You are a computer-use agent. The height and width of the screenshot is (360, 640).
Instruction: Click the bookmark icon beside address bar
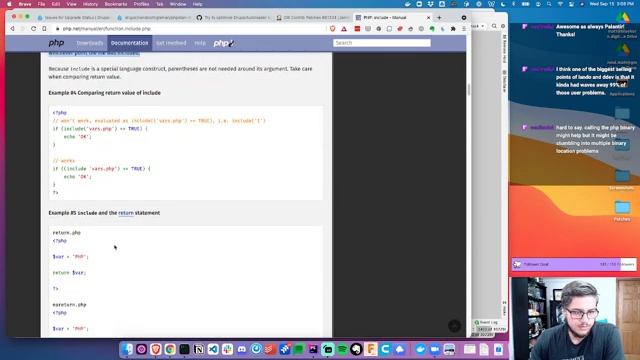(44, 29)
